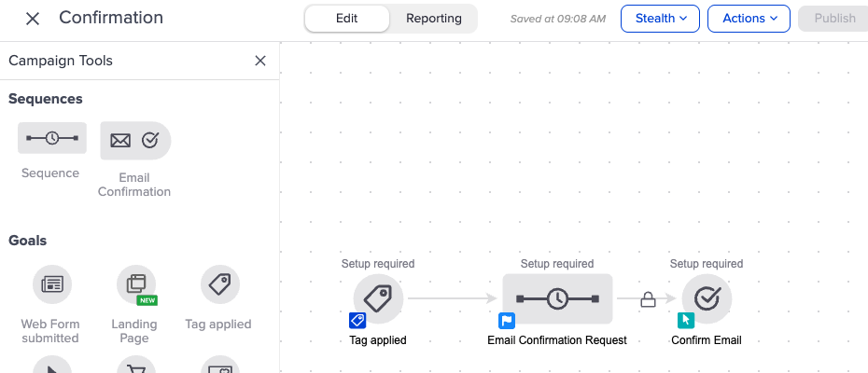Open the Stealth dropdown
The image size is (868, 373).
660,19
